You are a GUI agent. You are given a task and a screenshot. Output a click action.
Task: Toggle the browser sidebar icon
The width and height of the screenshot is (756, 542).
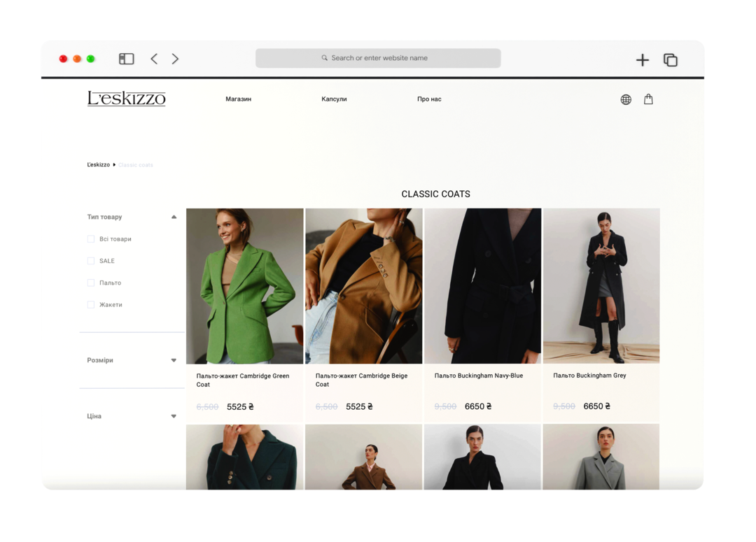click(126, 59)
